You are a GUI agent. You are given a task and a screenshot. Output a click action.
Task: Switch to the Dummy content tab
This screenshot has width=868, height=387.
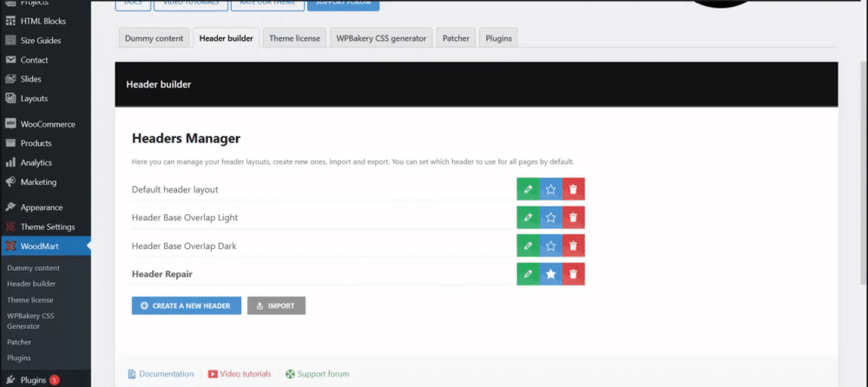click(x=154, y=38)
